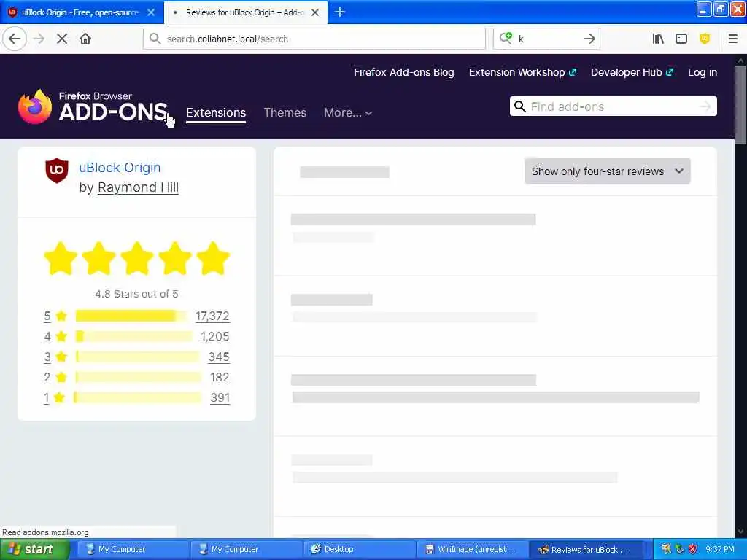Open the 17,372 five-star reviews count
747x560 pixels.
[x=212, y=316]
